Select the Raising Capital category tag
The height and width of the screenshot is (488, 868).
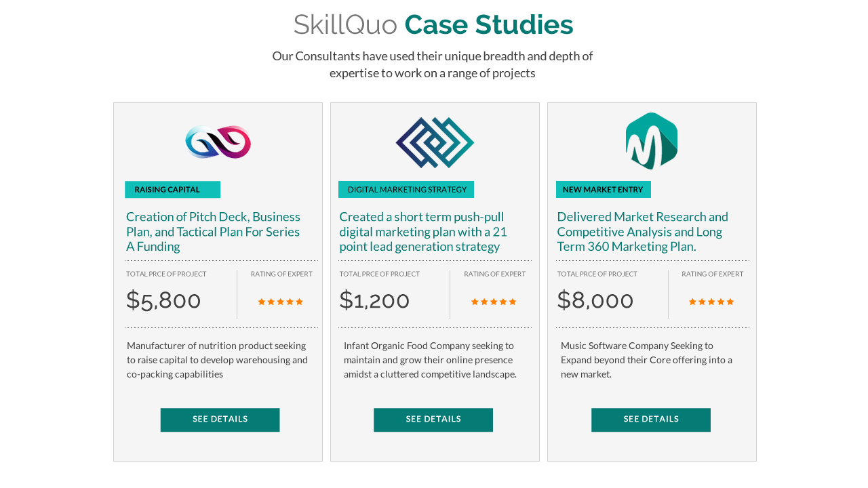172,190
